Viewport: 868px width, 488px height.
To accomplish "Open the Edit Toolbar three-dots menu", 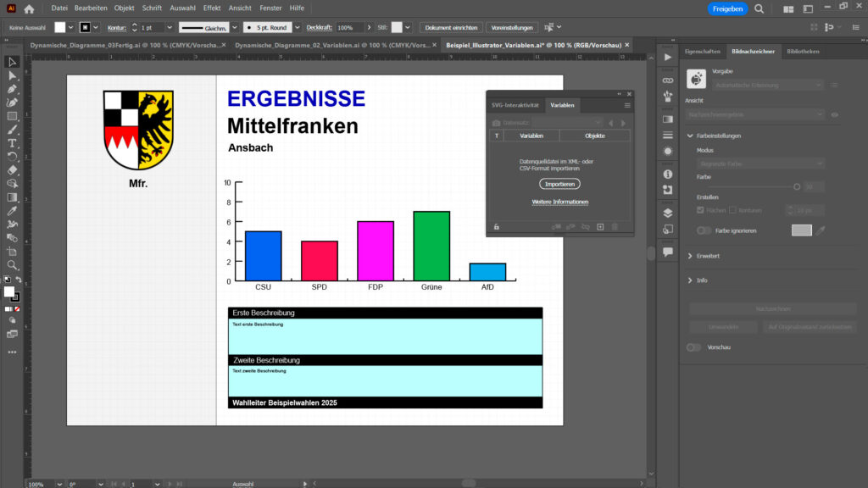I will (x=12, y=352).
